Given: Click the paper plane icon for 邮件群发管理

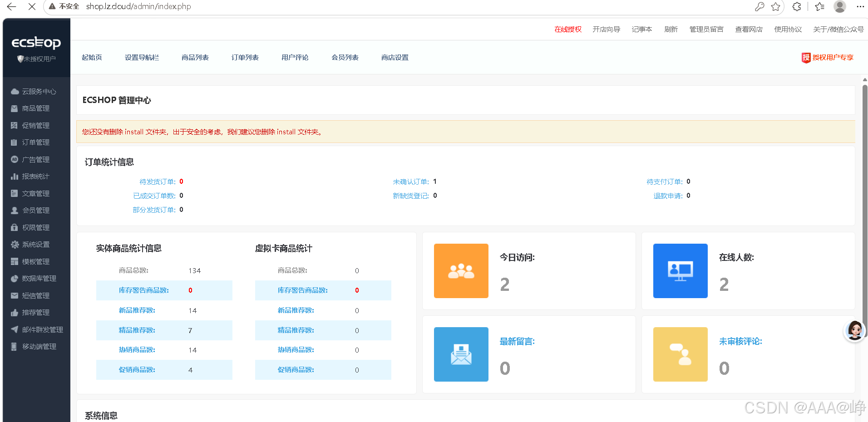Looking at the screenshot, I should point(15,329).
